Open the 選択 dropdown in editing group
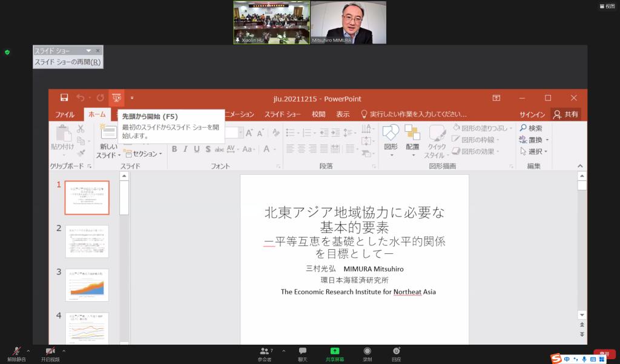The height and width of the screenshot is (364, 620). (533, 151)
